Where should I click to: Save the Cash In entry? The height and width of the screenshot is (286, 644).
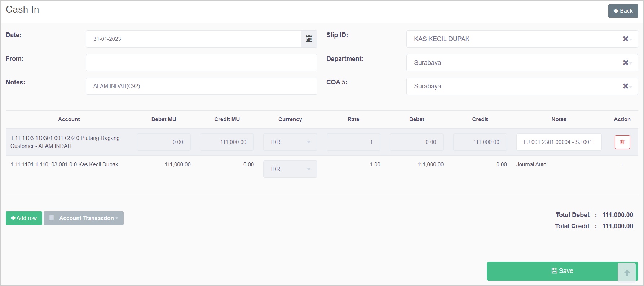click(x=552, y=271)
